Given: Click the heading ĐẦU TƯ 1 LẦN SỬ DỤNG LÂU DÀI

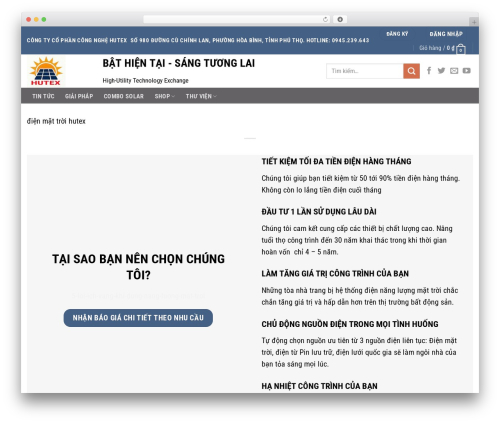Looking at the screenshot, I should click(319, 212).
